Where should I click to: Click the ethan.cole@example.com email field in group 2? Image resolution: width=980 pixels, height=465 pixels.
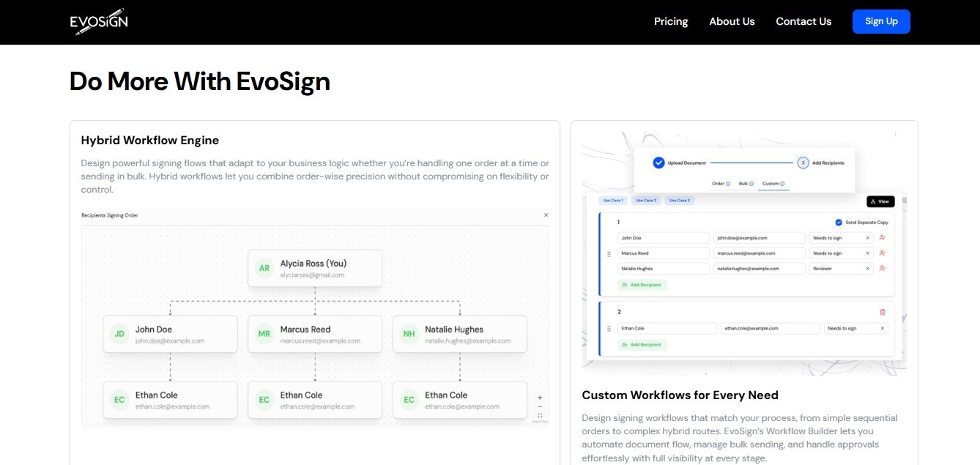tap(771, 329)
